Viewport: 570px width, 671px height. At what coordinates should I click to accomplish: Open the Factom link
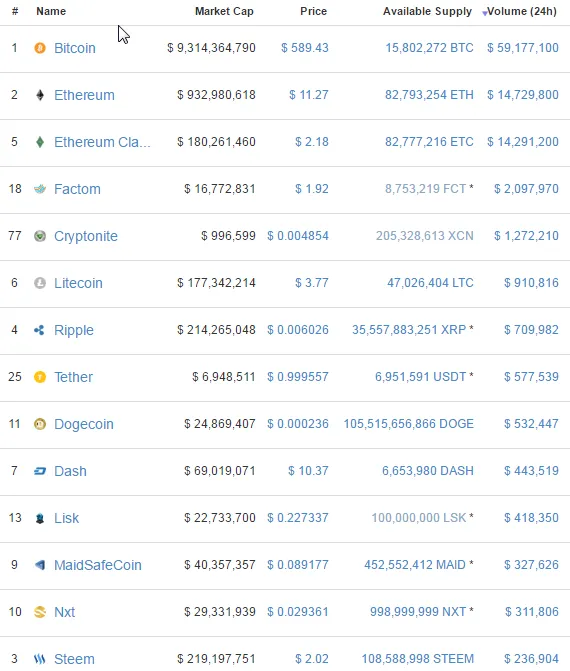(77, 189)
